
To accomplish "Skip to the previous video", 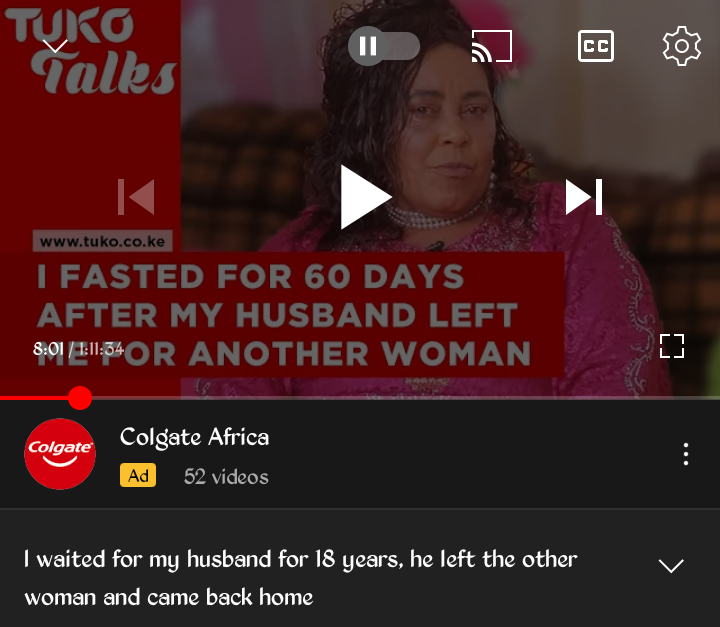I will tap(136, 197).
